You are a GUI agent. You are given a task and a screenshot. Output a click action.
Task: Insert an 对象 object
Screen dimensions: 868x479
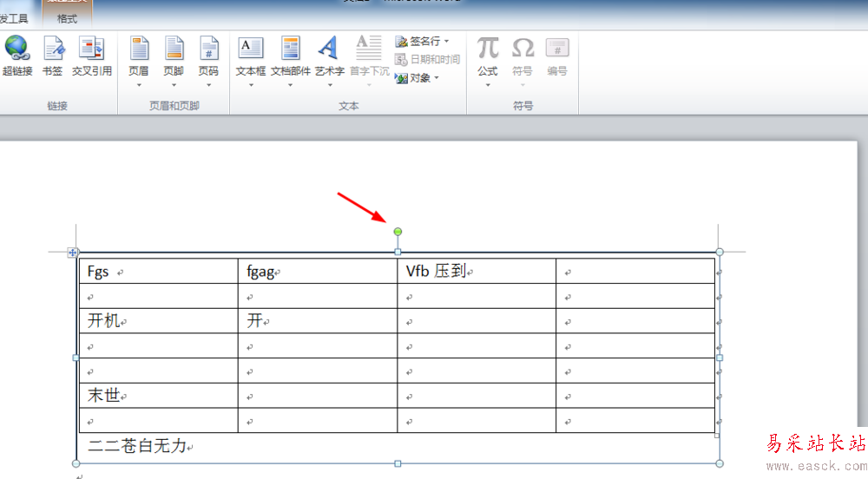(413, 78)
